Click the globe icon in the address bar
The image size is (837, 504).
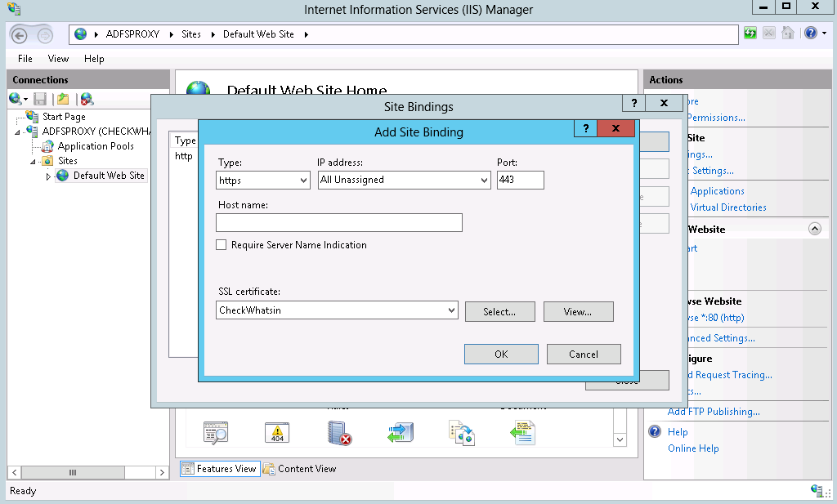point(81,34)
